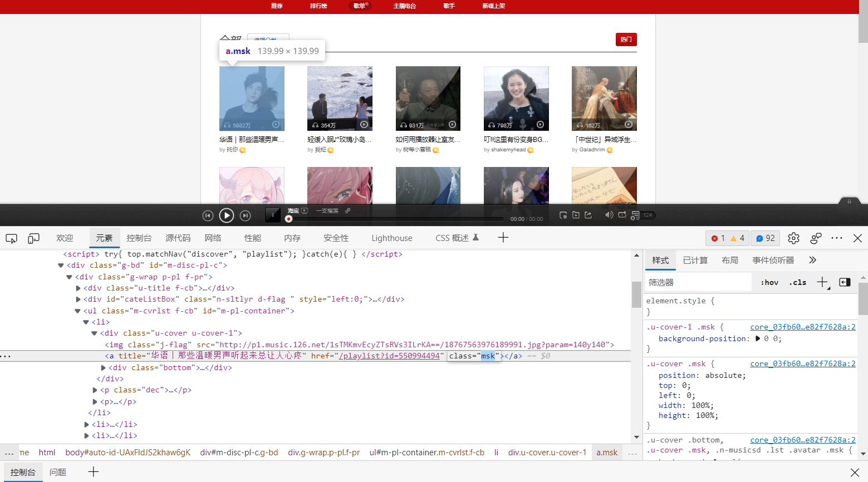Viewport: 868px width, 482px height.
Task: Open the 安全性 tab
Action: coord(336,238)
